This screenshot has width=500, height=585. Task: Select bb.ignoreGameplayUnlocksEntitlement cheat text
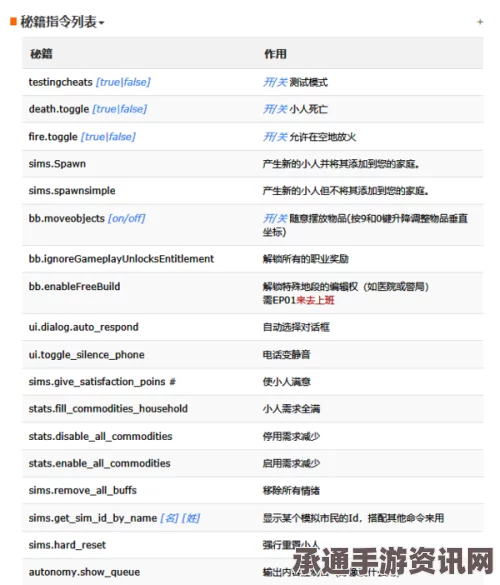click(x=121, y=259)
